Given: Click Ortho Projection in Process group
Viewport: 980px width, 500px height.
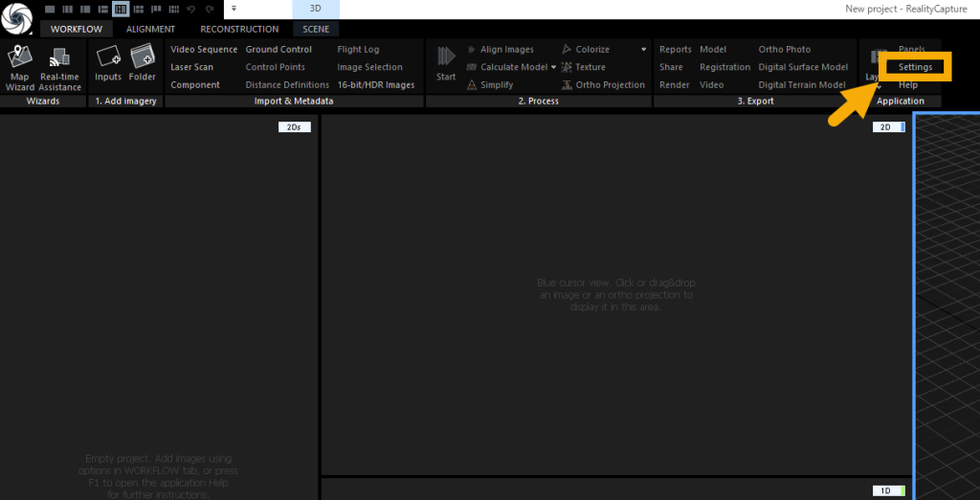Looking at the screenshot, I should 610,85.
